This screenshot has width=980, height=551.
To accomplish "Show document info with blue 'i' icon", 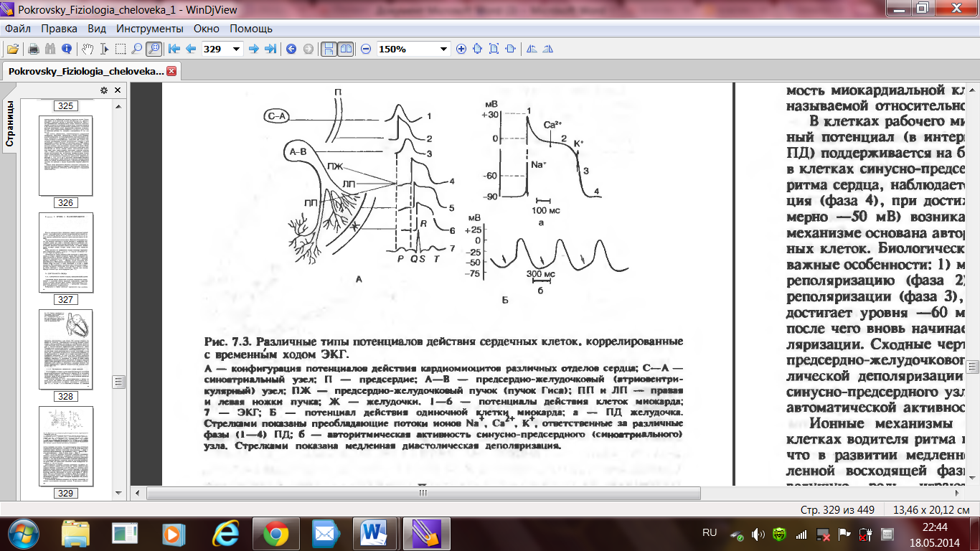I will point(67,49).
